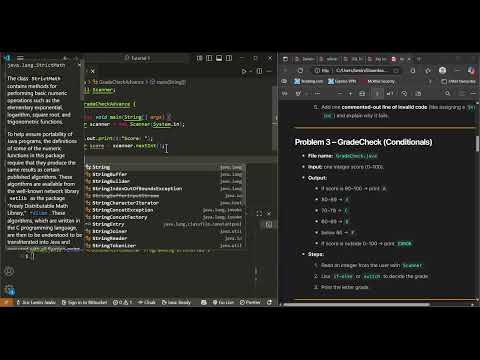Close the open editor tab
Viewport: 480px width, 360px height.
coord(93,71)
